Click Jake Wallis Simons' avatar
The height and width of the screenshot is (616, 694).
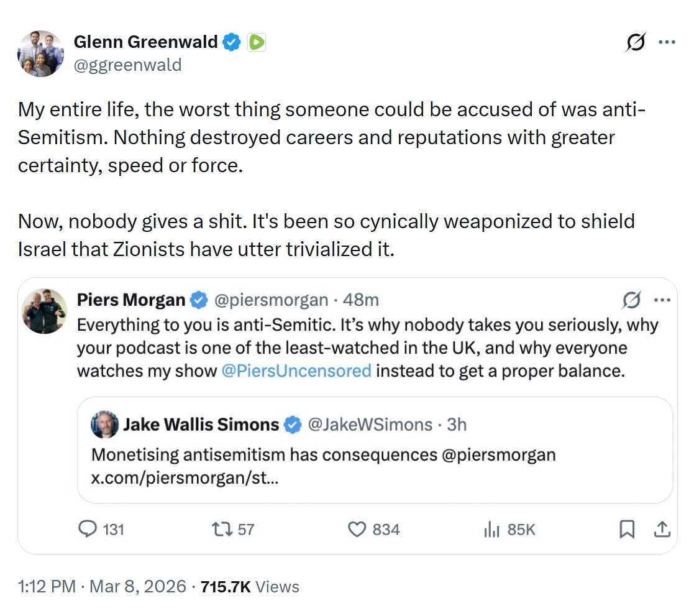[104, 425]
